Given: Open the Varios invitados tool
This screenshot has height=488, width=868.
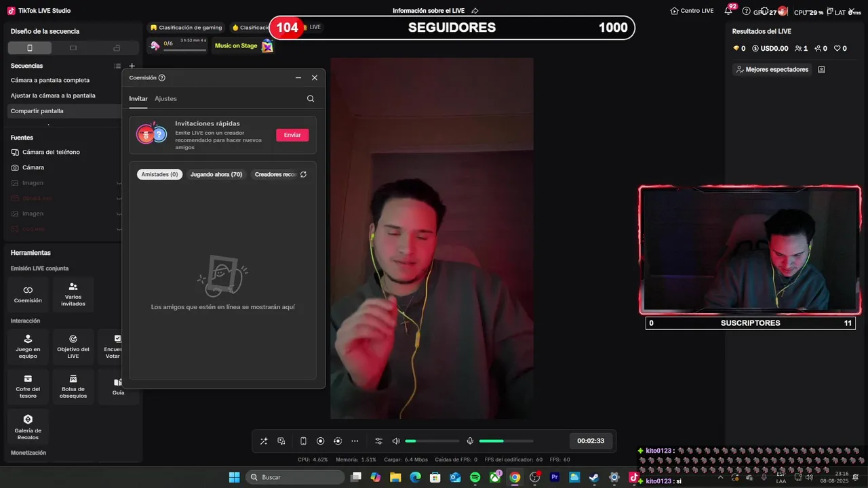Looking at the screenshot, I should click(x=73, y=294).
